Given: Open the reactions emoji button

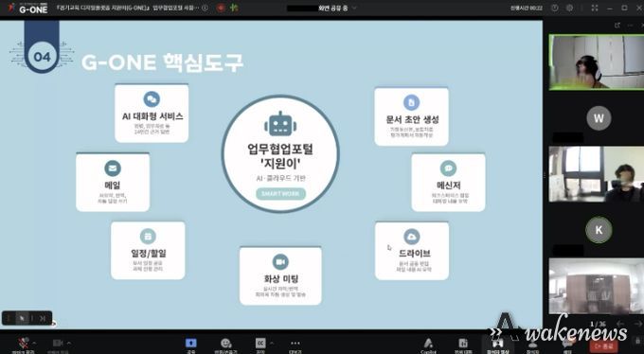Looking at the screenshot, I should pos(225,343).
